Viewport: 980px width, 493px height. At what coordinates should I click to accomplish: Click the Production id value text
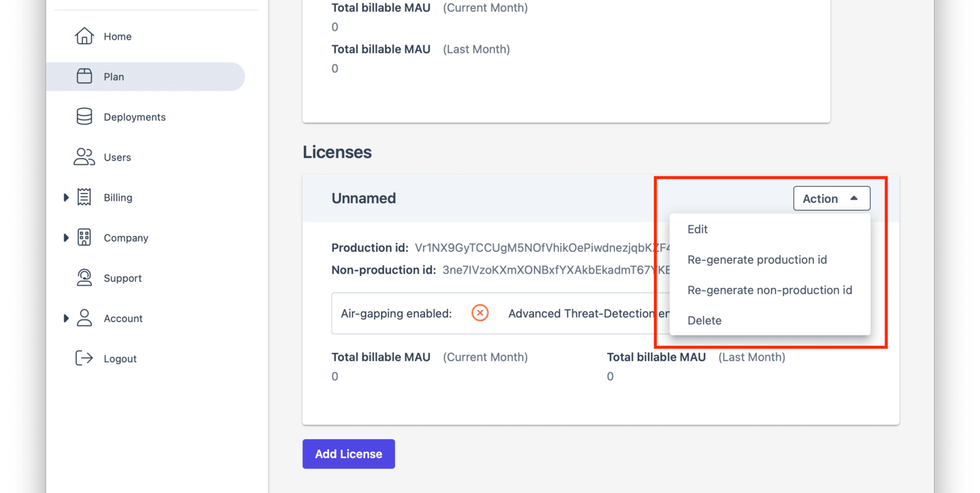pyautogui.click(x=543, y=247)
